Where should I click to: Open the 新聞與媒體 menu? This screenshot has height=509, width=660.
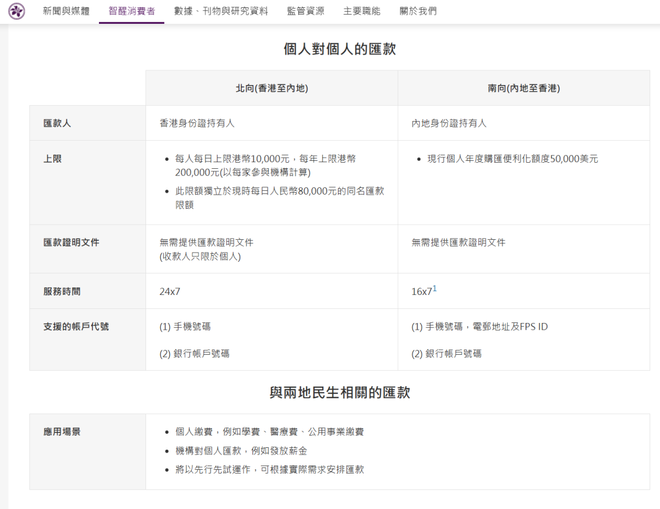pos(65,11)
